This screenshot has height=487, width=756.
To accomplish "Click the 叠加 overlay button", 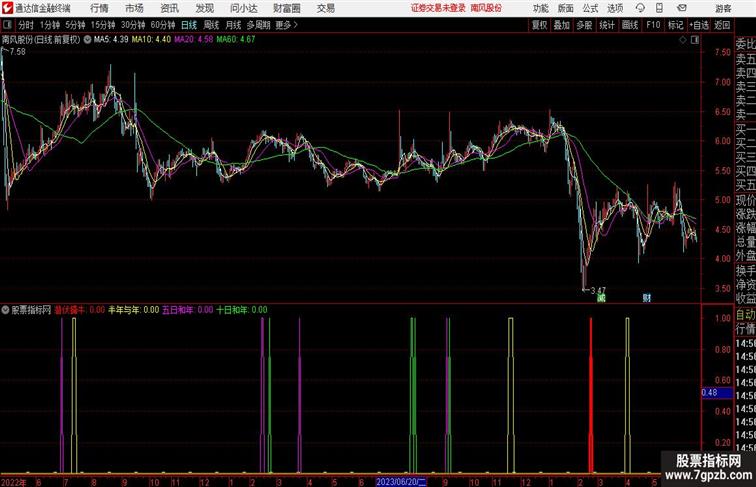I will tap(562, 25).
